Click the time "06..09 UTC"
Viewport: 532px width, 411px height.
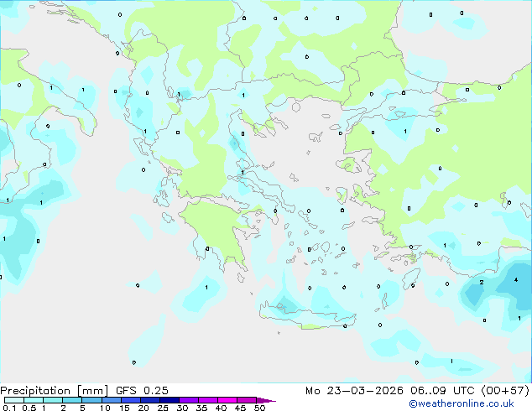coord(442,391)
